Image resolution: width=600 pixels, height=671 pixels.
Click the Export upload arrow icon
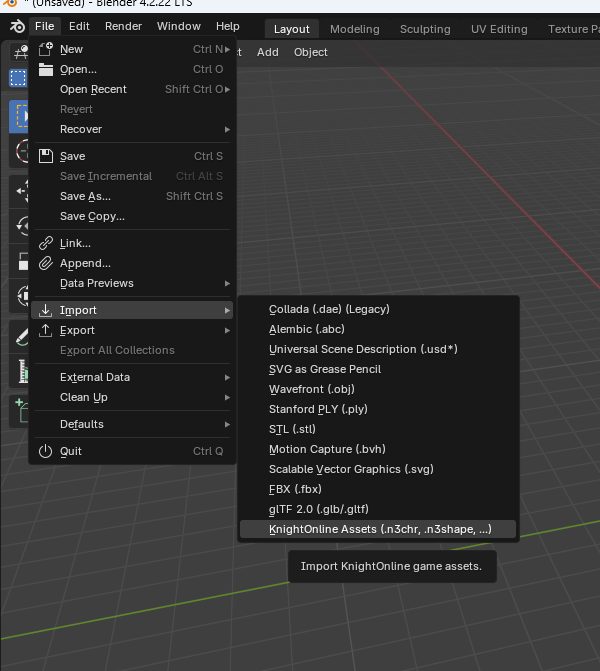tap(46, 330)
